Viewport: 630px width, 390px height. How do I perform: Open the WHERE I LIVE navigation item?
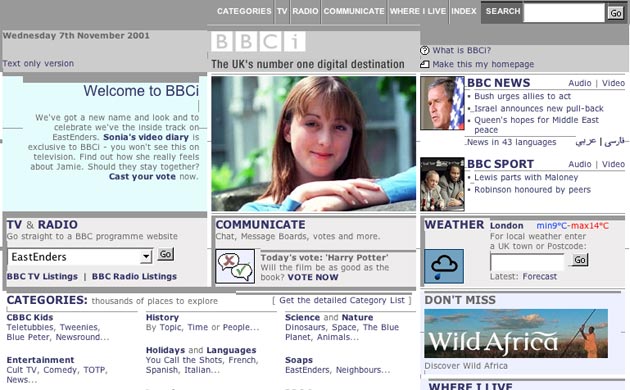pos(418,11)
